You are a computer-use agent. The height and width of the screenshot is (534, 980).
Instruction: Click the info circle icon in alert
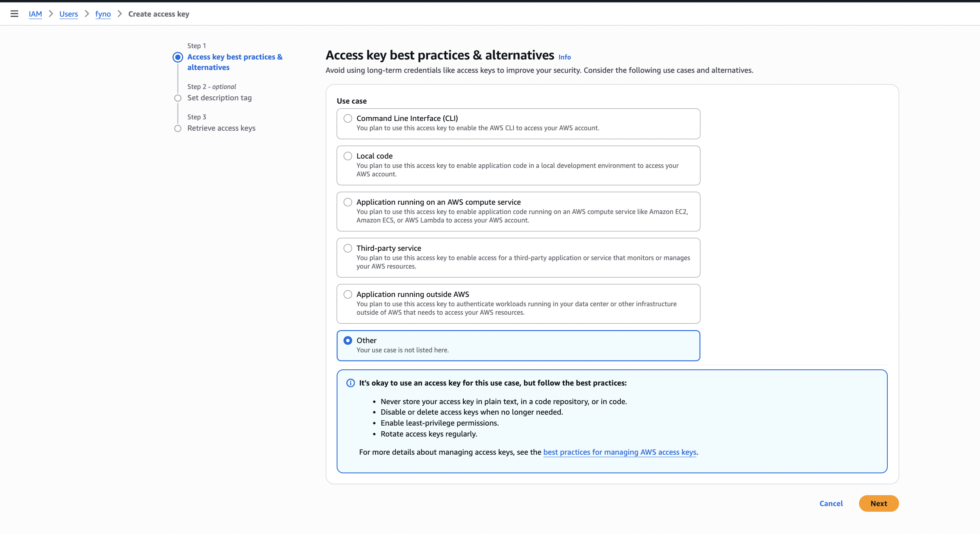tap(350, 383)
